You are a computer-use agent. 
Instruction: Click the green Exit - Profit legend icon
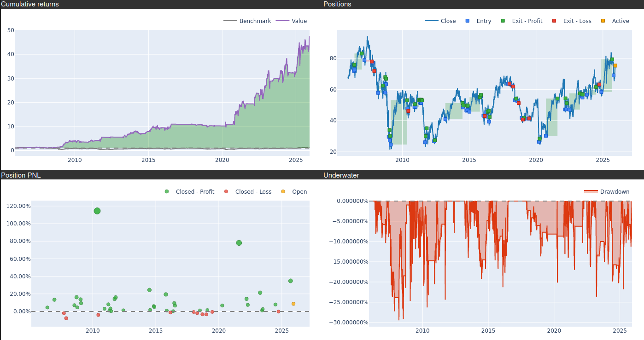(503, 21)
